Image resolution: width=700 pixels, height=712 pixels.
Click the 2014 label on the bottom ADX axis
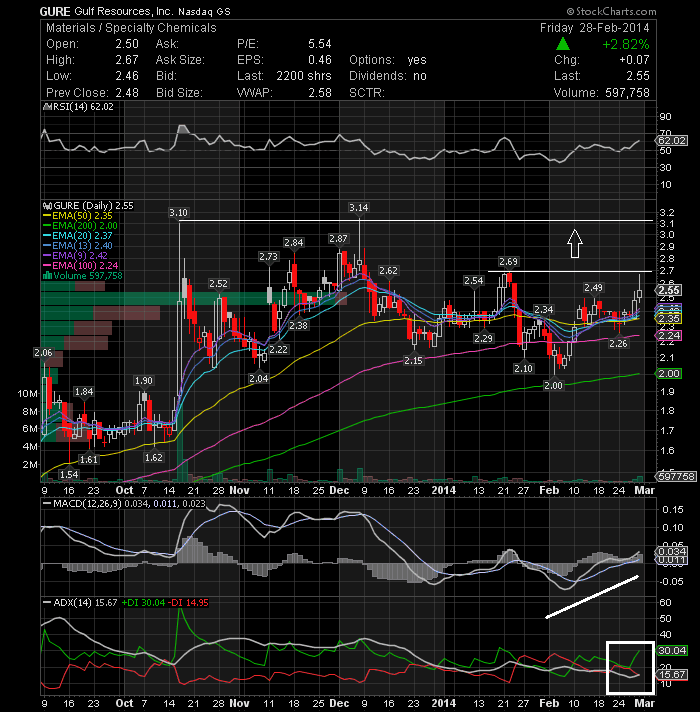(x=444, y=703)
